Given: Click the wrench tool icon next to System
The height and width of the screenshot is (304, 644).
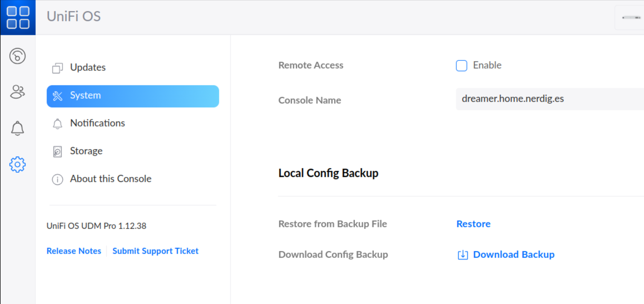Looking at the screenshot, I should [x=58, y=96].
